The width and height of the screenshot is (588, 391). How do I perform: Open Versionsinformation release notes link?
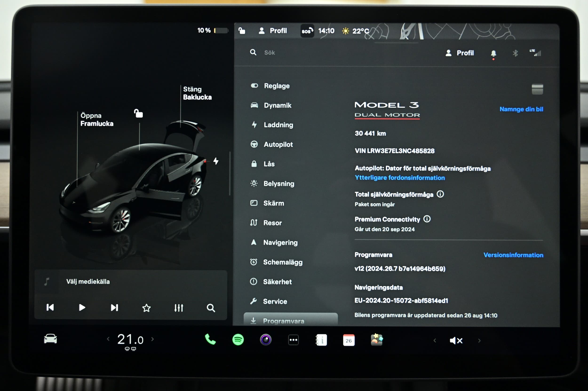click(513, 255)
